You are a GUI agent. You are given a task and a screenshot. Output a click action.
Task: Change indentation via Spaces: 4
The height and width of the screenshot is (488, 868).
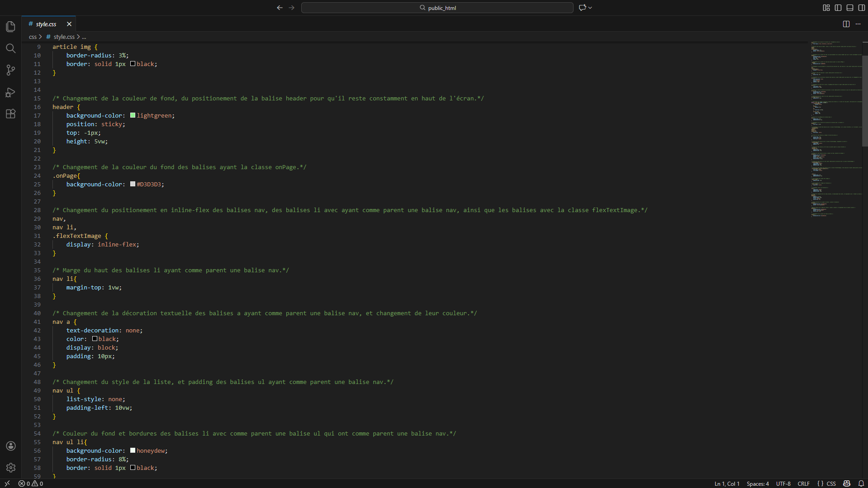[758, 483]
